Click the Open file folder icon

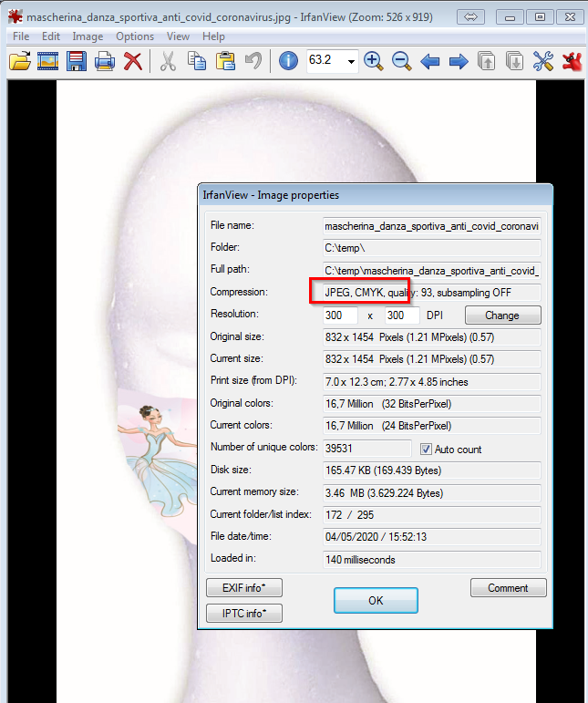click(x=20, y=60)
